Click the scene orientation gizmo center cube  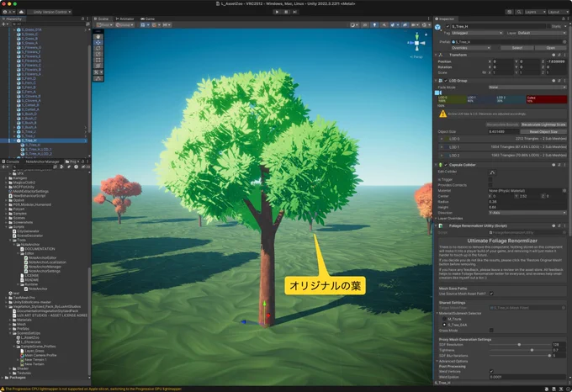417,43
